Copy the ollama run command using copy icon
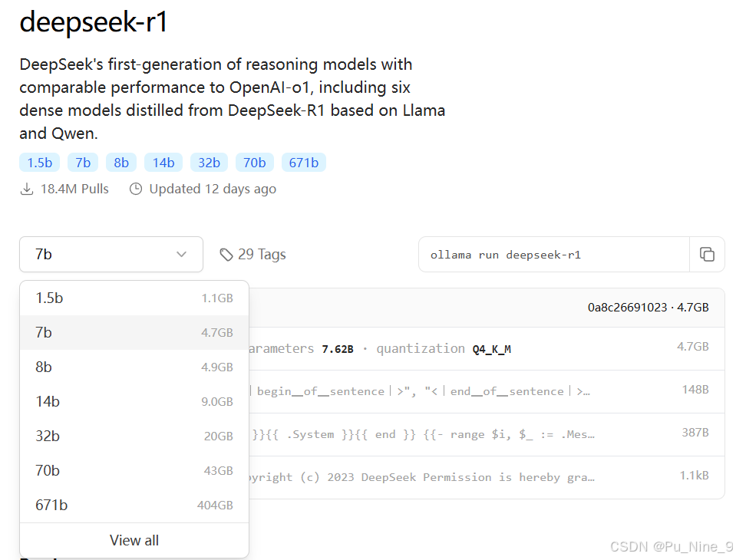Viewport: 736px width, 560px height. (707, 254)
